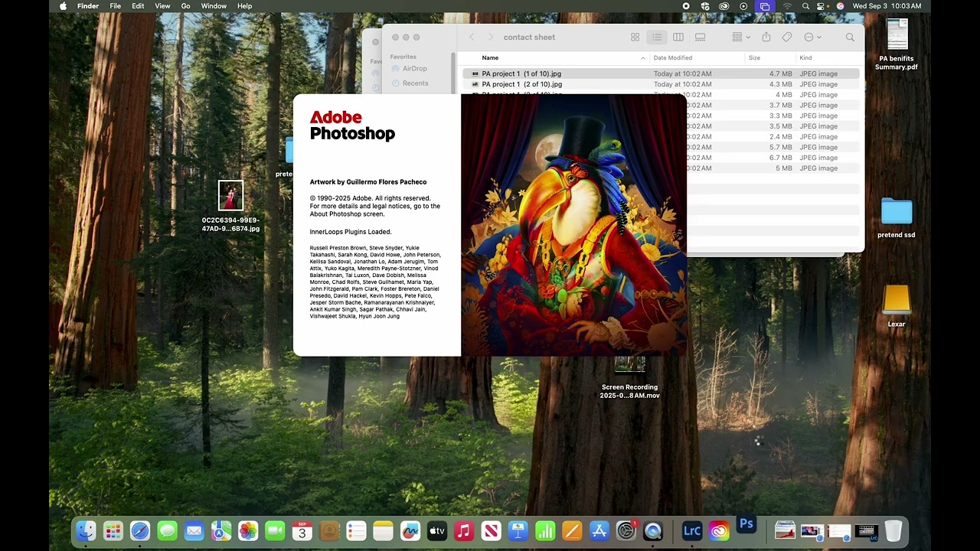Image resolution: width=980 pixels, height=551 pixels.
Task: Select file PA project 1 (2 of 10).jpg
Action: 660,84
